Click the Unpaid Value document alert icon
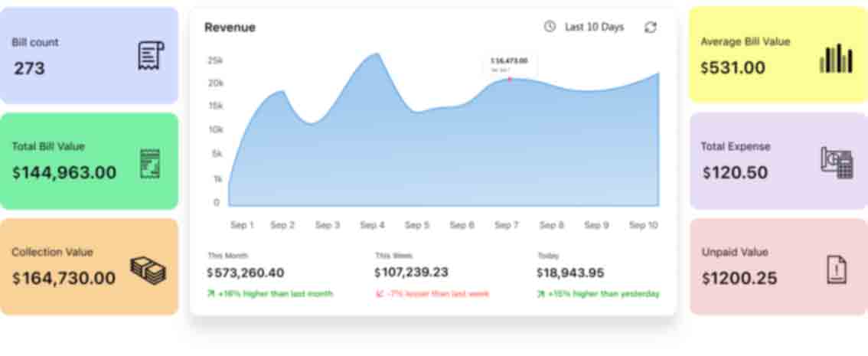Screen dimensions: 868x356 click(837, 269)
